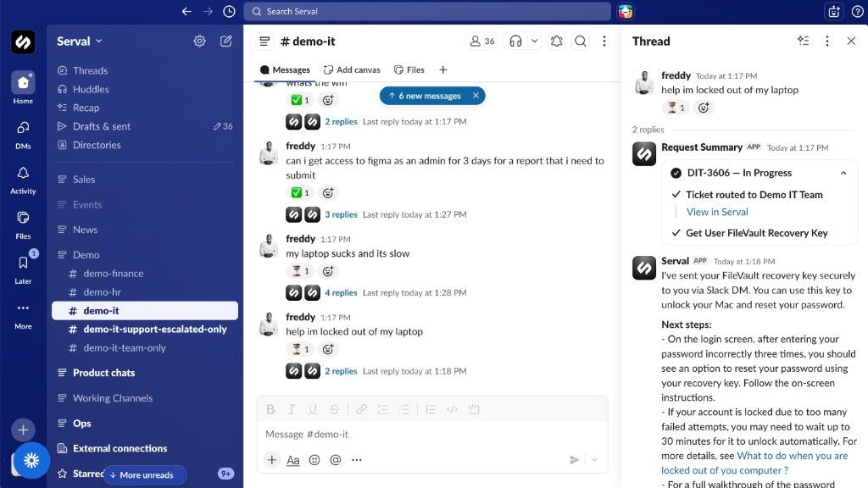Image resolution: width=868 pixels, height=488 pixels.
Task: Click the 6 new messages banner
Action: tap(431, 96)
